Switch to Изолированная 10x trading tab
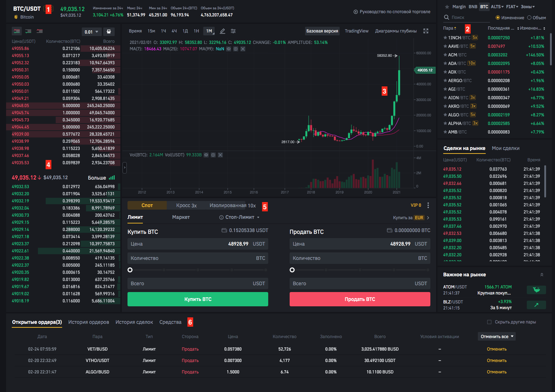Screen dimensions: 555x392 pyautogui.click(x=232, y=205)
